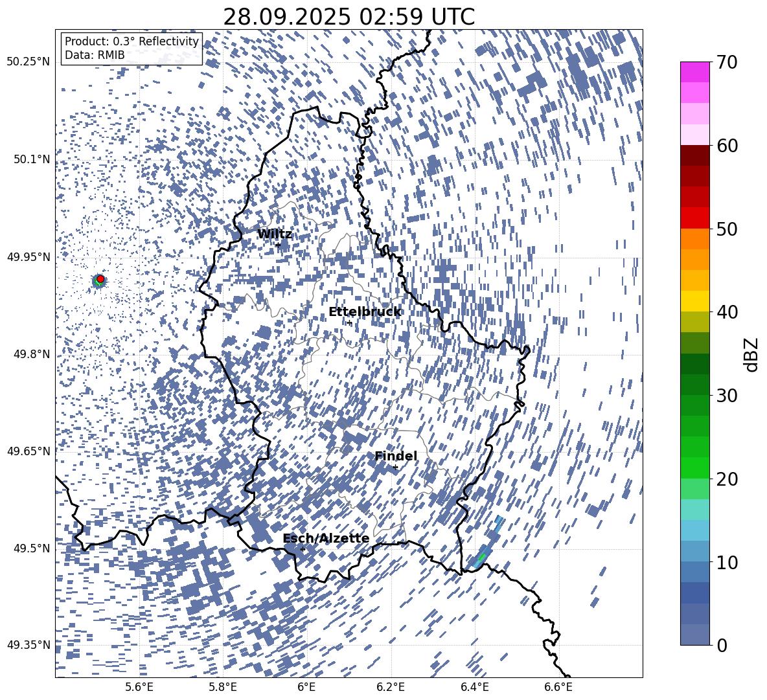Screen dimensions: 767x700
Task: Pick the light blue swatch between 10 and 20 dBZ
Action: click(x=694, y=530)
